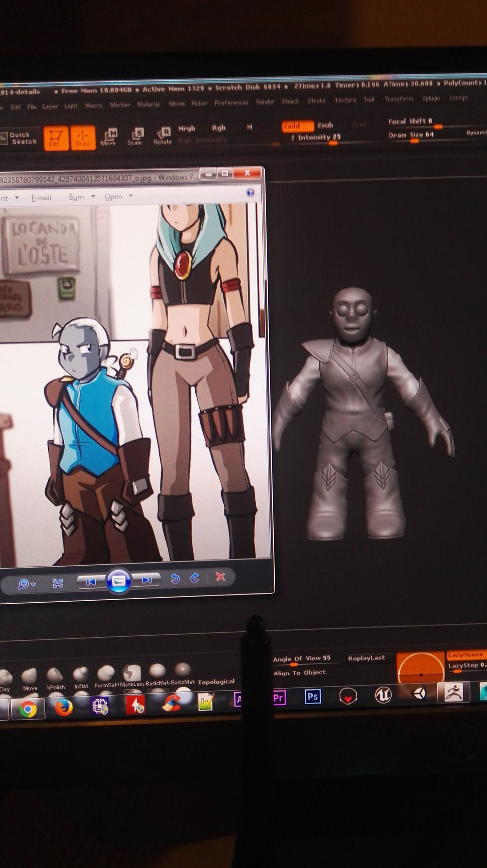Image resolution: width=487 pixels, height=868 pixels.
Task: Choose the Inflat brush
Action: [81, 676]
